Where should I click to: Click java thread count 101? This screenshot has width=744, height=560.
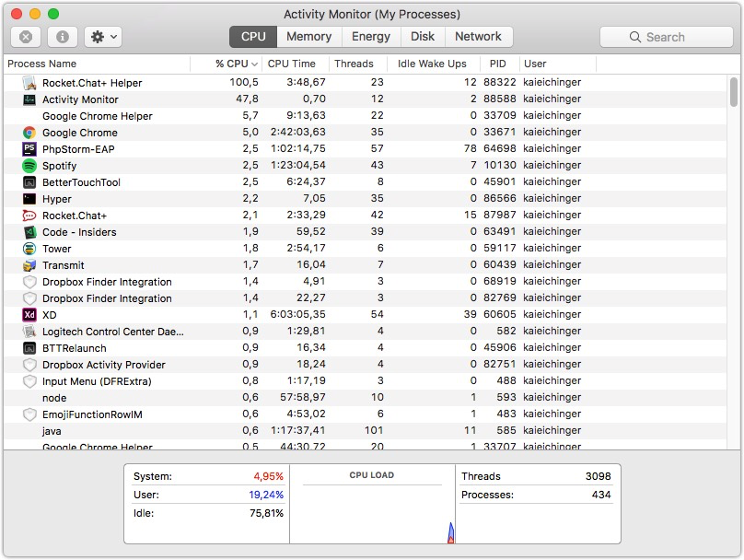[x=374, y=430]
